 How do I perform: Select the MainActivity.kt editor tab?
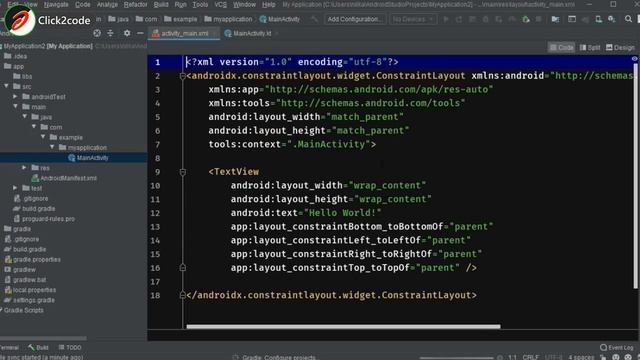pyautogui.click(x=251, y=33)
